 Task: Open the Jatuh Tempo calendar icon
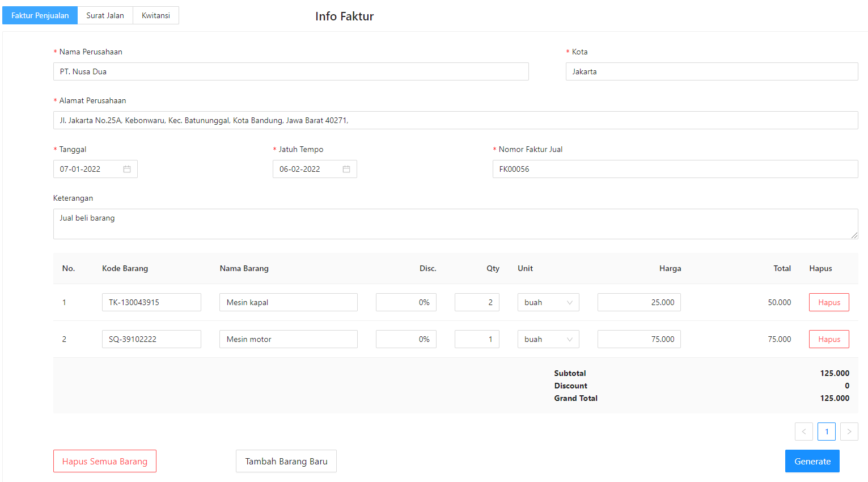pyautogui.click(x=346, y=168)
